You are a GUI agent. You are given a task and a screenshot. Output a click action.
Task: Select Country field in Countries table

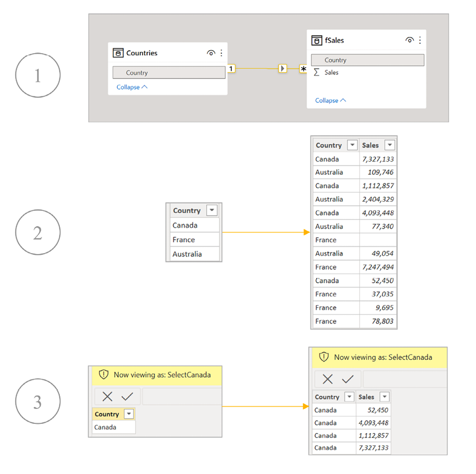(x=169, y=73)
